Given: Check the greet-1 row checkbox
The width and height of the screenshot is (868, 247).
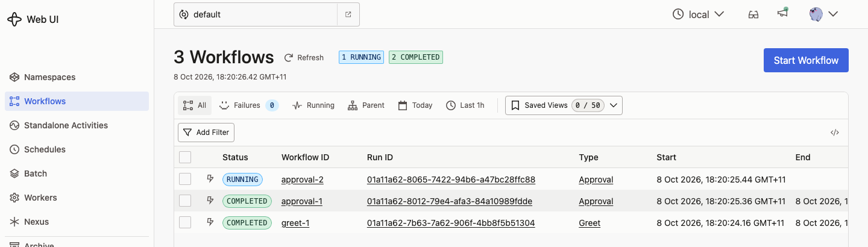Looking at the screenshot, I should 185,222.
